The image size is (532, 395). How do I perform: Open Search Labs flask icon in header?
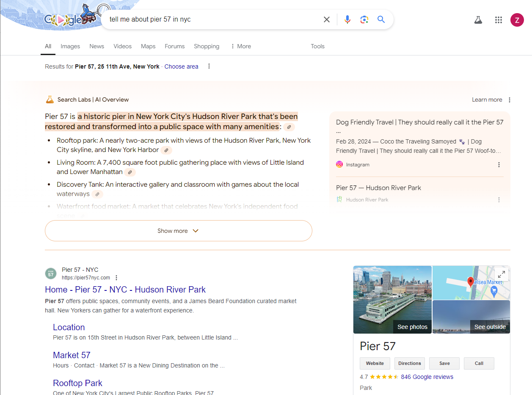[478, 20]
